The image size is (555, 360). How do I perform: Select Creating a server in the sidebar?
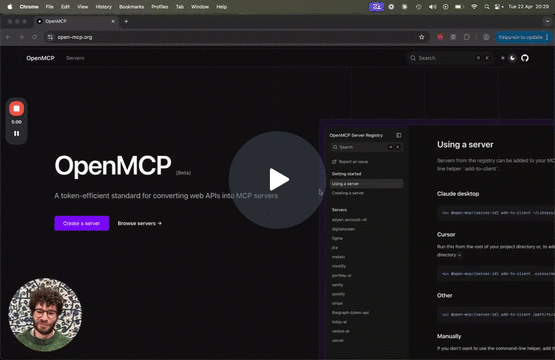point(348,193)
